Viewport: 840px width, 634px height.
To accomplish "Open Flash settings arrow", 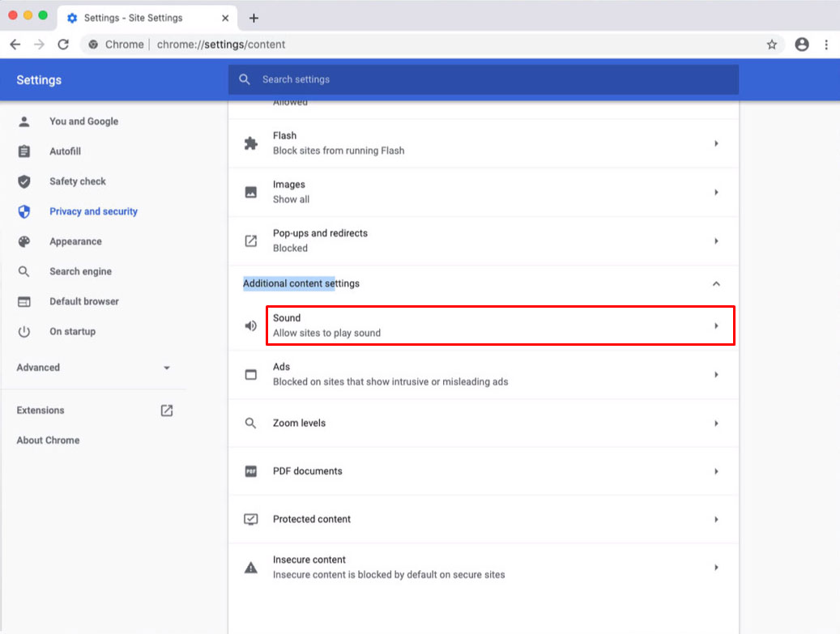I will (x=716, y=143).
